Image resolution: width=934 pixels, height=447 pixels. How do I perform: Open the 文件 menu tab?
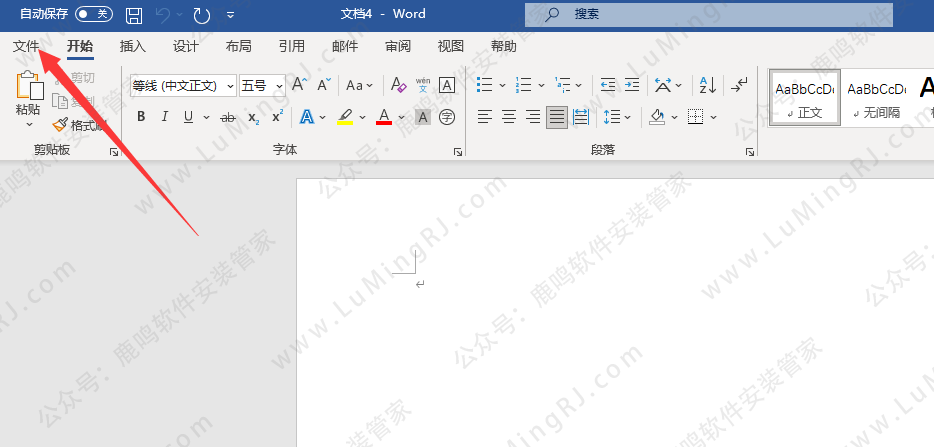pyautogui.click(x=26, y=46)
